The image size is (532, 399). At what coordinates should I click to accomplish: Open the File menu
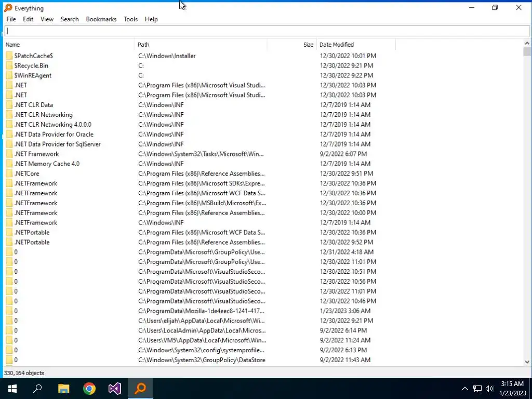pyautogui.click(x=11, y=19)
